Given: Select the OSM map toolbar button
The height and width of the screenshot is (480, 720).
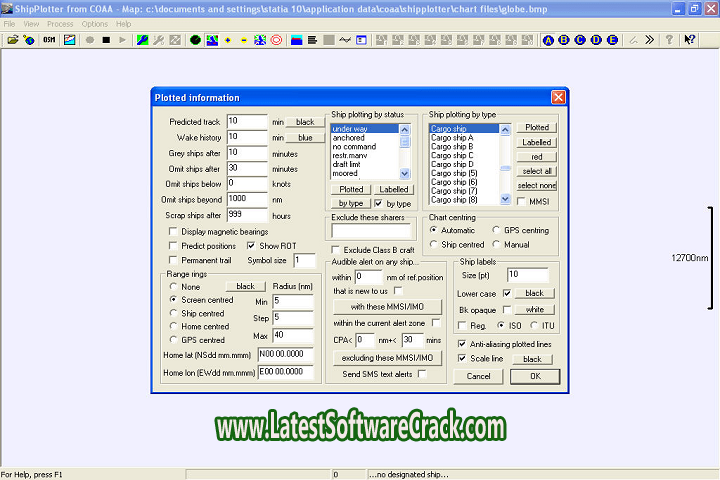Looking at the screenshot, I should [x=48, y=40].
